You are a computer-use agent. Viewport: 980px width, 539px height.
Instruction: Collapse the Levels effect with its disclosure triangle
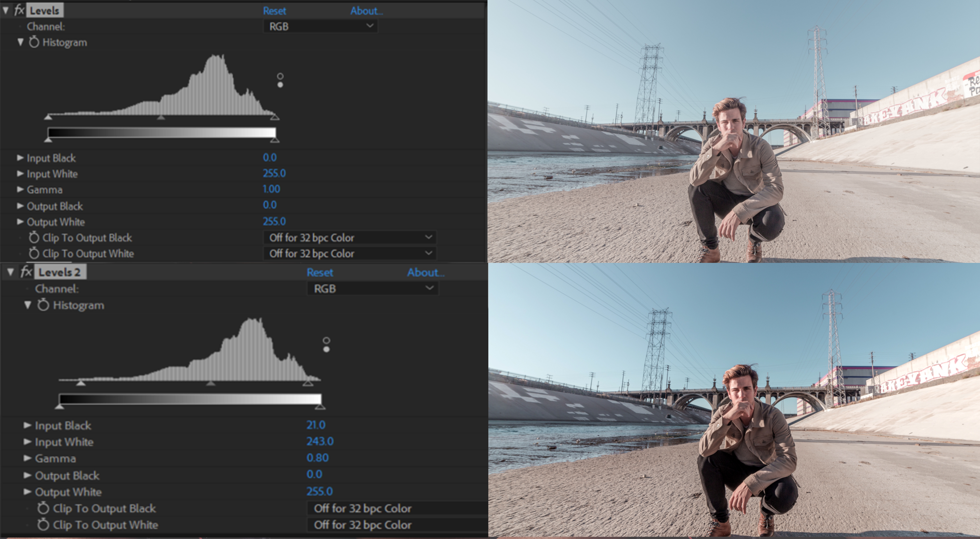pyautogui.click(x=5, y=10)
